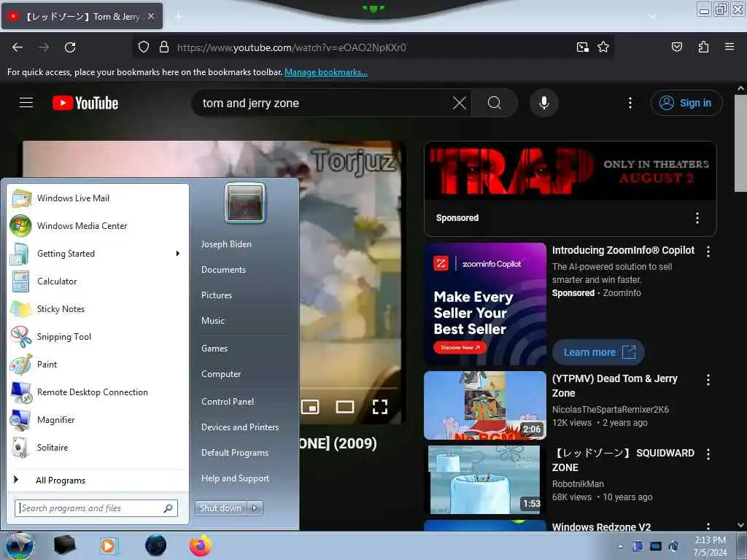This screenshot has height=560, width=747.
Task: Click the picture-in-picture icon in URL bar
Action: pos(582,47)
